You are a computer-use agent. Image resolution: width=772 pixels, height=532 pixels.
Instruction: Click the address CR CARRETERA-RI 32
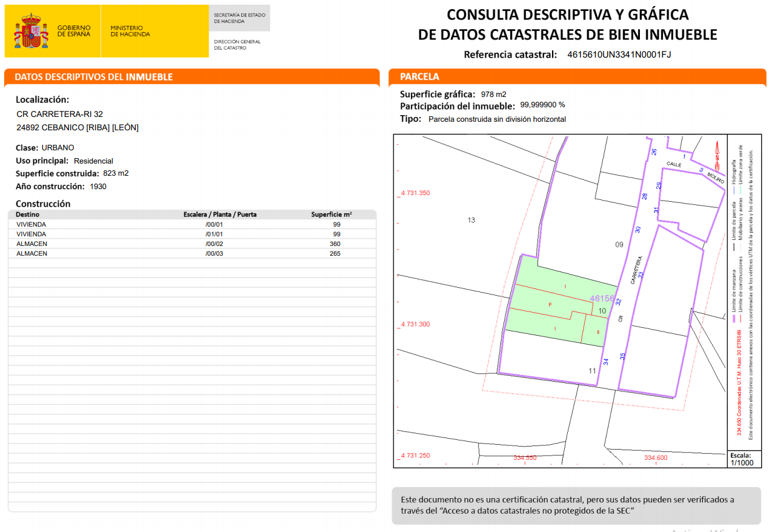pos(60,114)
